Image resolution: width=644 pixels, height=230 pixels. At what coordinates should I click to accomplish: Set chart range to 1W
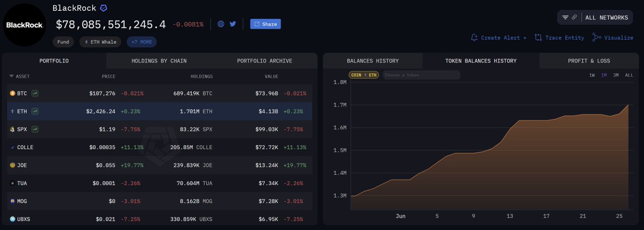pyautogui.click(x=592, y=75)
